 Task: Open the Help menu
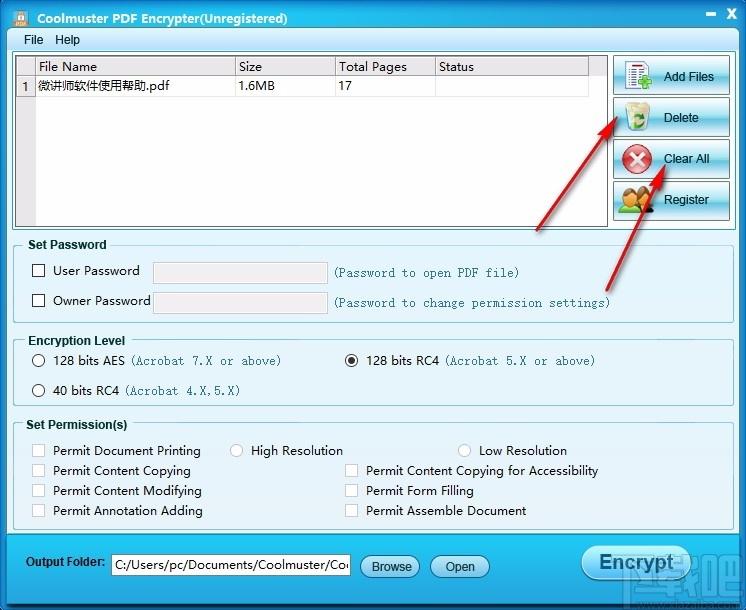(x=67, y=39)
